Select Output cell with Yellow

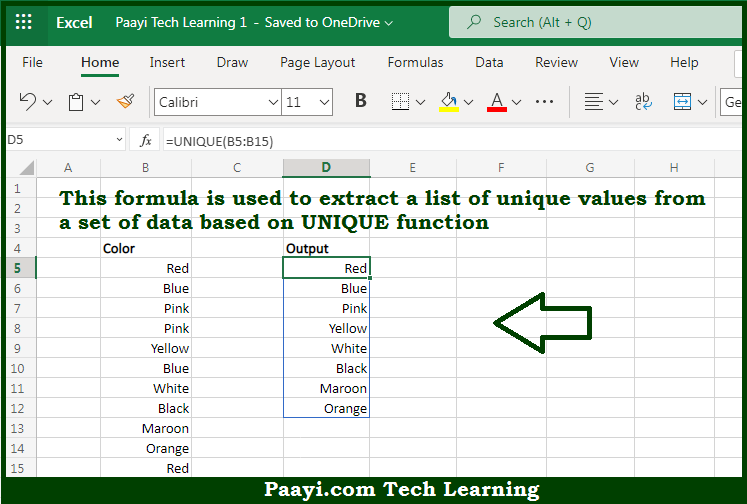326,328
